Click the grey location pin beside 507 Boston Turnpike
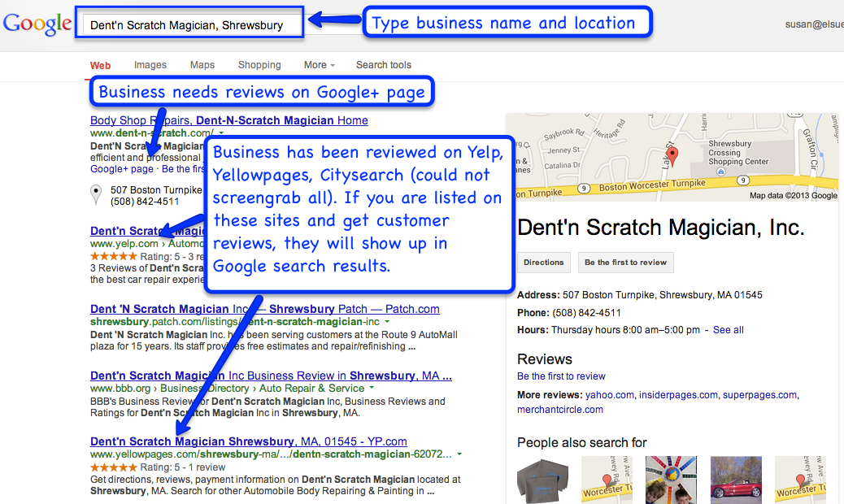This screenshot has height=504, width=844. 96,194
